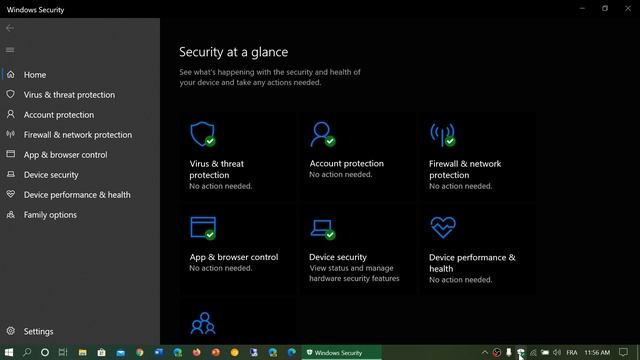The image size is (640, 360).
Task: Click the Windows Start button
Action: (9, 352)
